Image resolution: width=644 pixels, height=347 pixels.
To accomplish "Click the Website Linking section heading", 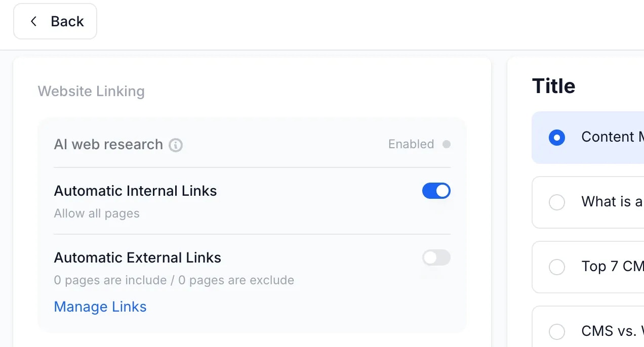I will pos(91,91).
